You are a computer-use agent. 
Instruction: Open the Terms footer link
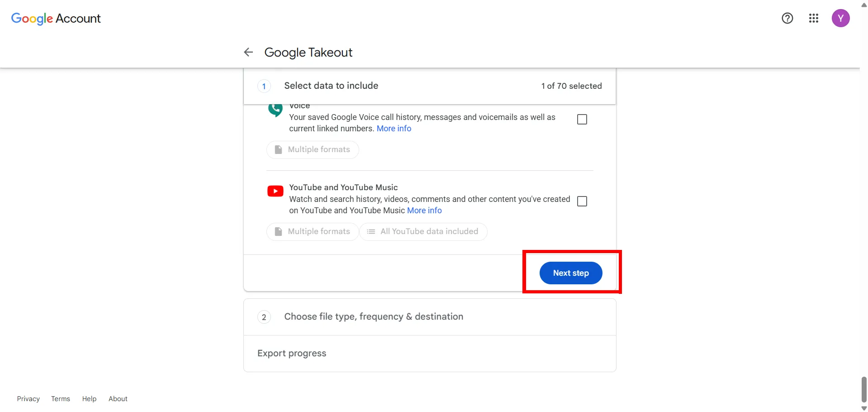click(60, 398)
